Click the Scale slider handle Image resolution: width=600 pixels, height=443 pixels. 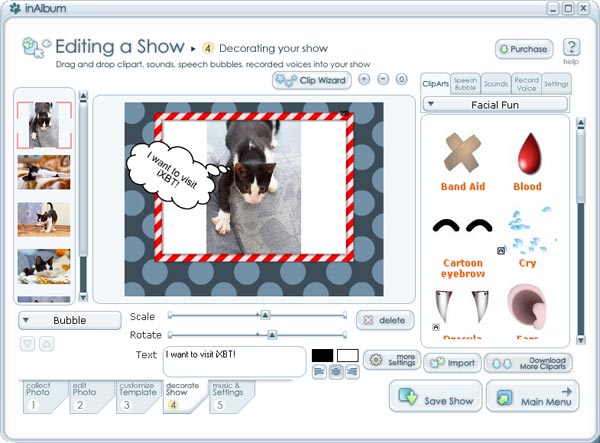[265, 315]
